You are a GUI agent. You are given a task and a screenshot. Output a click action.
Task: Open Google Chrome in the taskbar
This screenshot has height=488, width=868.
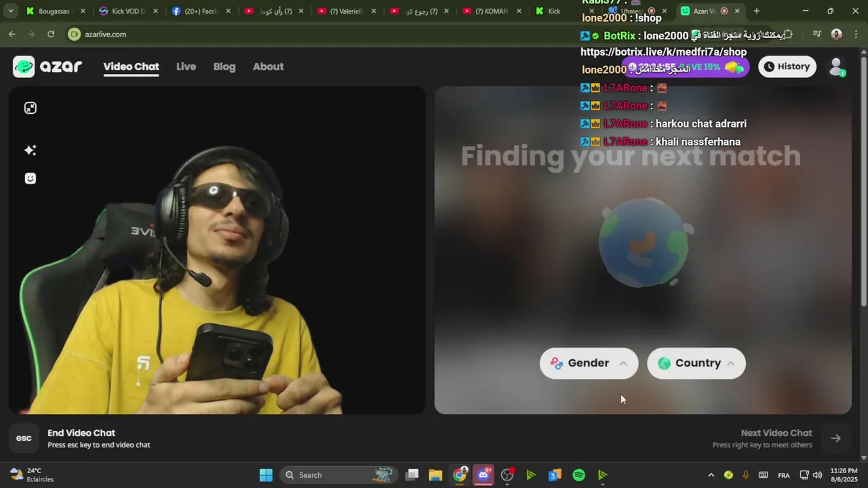[460, 475]
